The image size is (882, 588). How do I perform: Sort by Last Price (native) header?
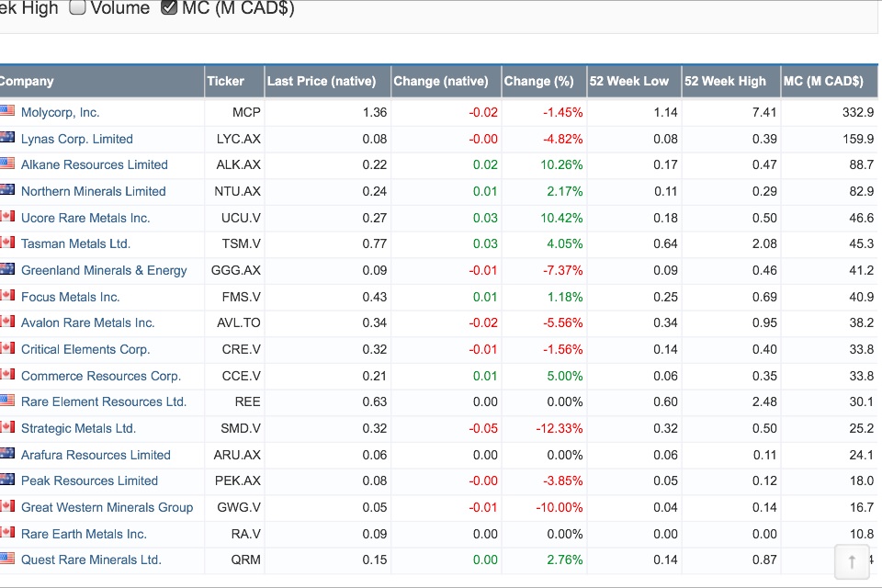tap(322, 81)
